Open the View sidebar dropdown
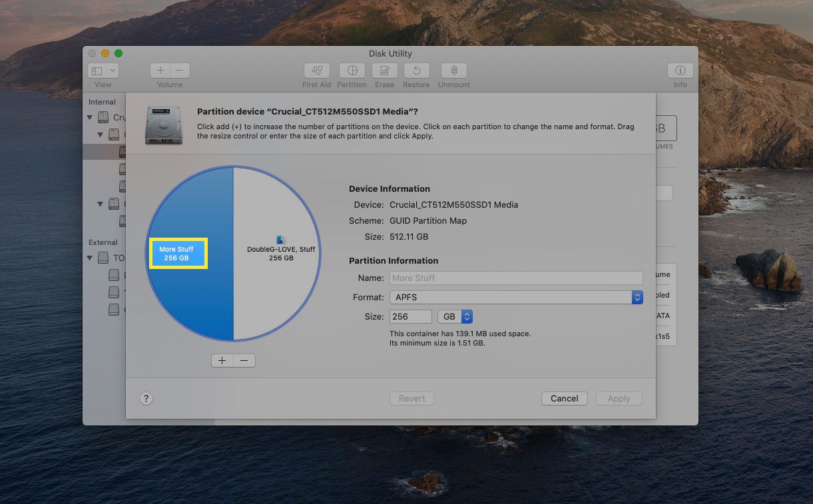 pos(103,71)
